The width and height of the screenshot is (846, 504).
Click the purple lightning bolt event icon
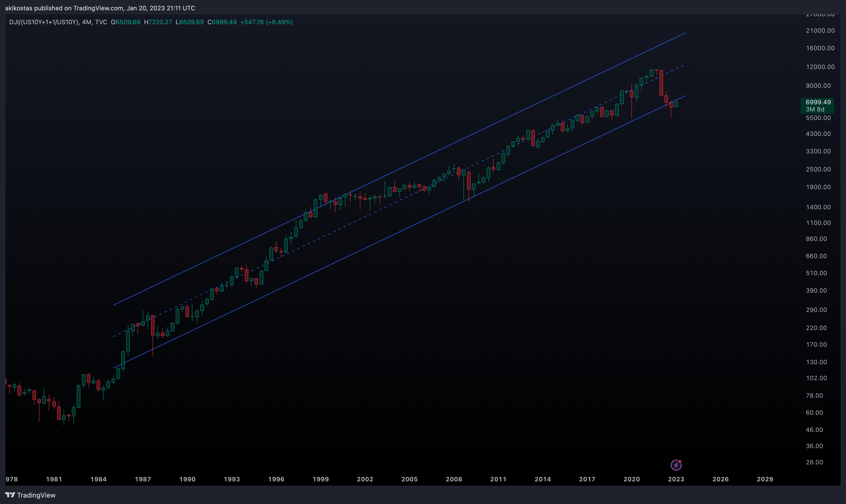676,465
